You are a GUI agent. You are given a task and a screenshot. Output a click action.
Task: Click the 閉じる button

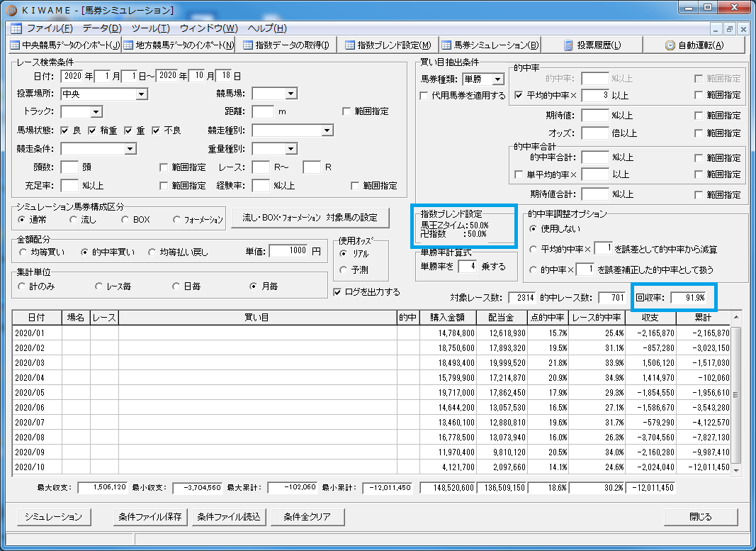pyautogui.click(x=701, y=517)
